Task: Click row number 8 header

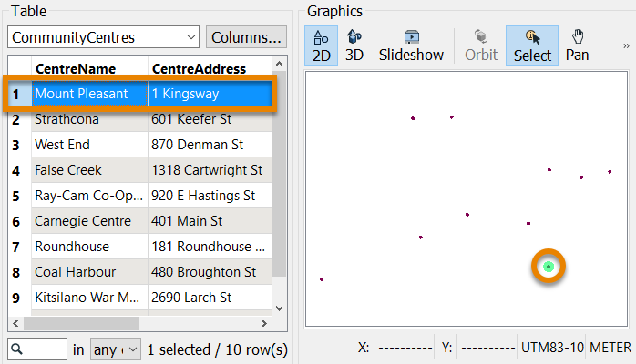Action: tap(19, 272)
